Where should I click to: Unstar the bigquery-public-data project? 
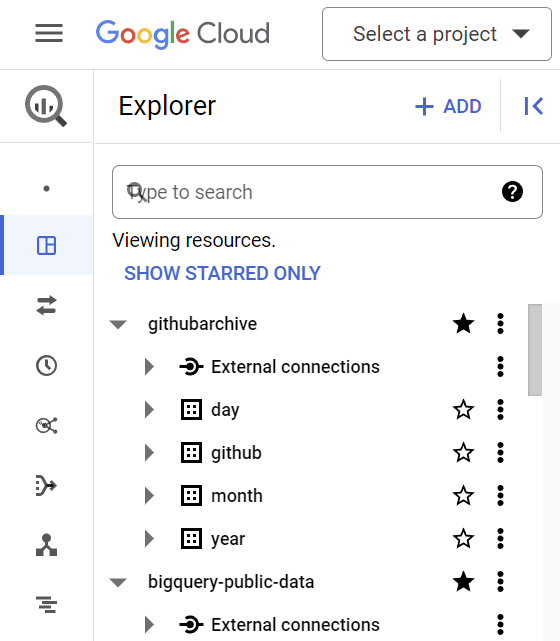pos(464,581)
